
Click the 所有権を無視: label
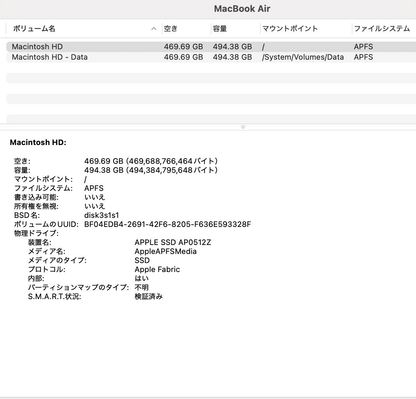(36, 206)
